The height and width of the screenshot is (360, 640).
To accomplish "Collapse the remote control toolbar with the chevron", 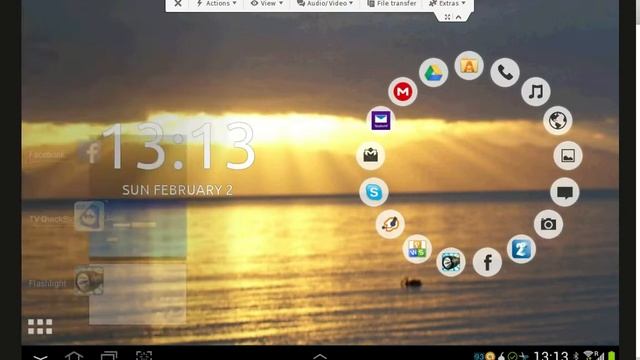I will coord(458,17).
